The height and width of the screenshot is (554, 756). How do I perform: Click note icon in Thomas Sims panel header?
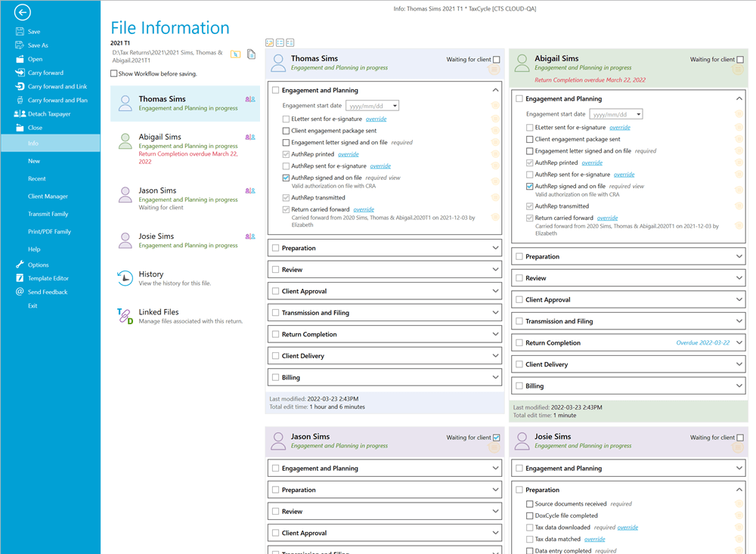[x=494, y=70]
